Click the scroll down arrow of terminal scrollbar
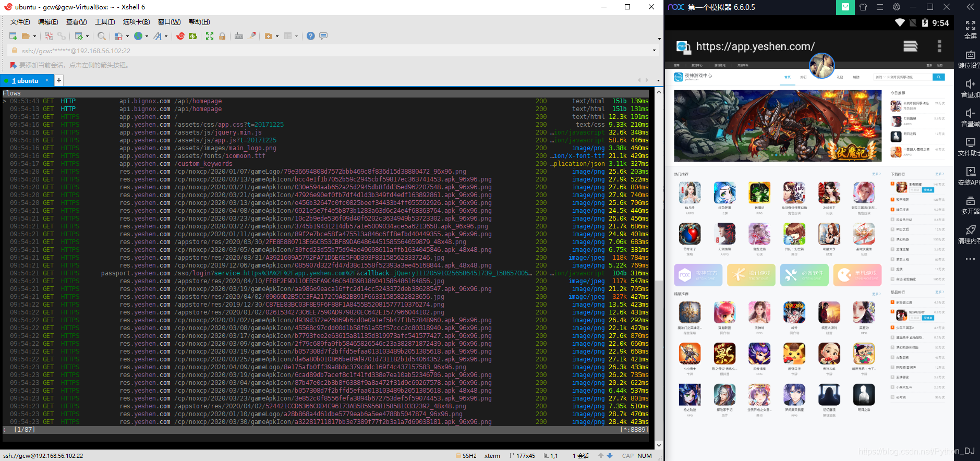The image size is (980, 461). point(659,445)
